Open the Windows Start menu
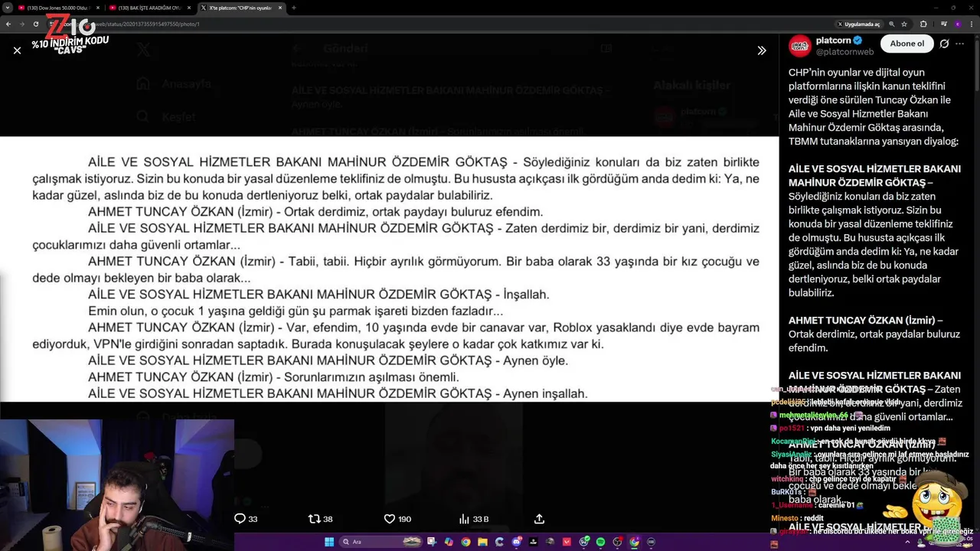The image size is (980, 551). tap(329, 542)
